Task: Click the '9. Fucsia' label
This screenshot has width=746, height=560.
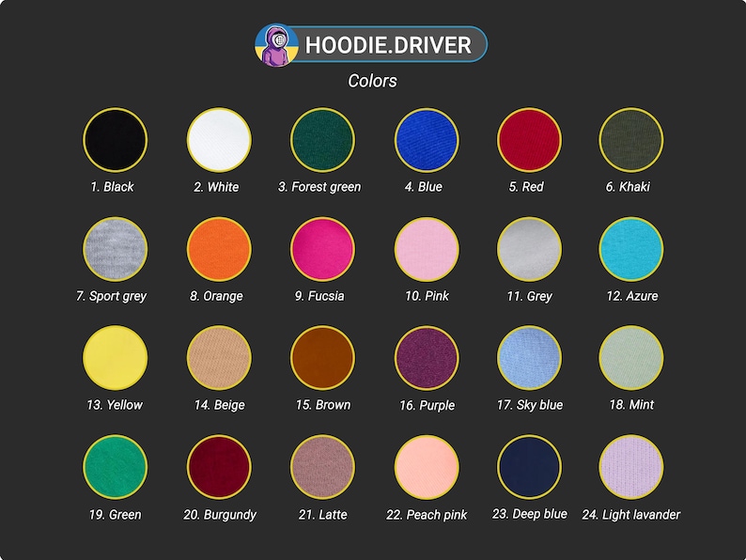Action: click(319, 296)
